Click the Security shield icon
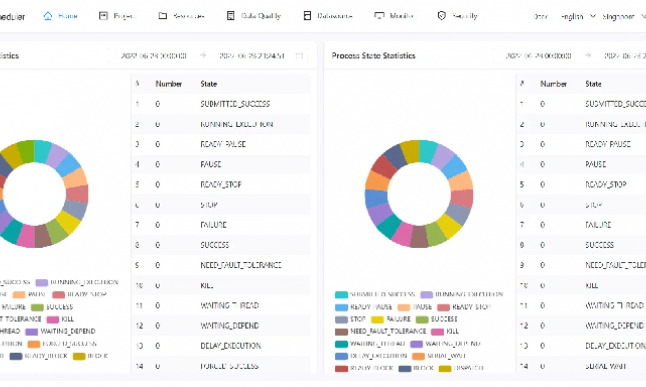646x387 pixels. pos(442,16)
